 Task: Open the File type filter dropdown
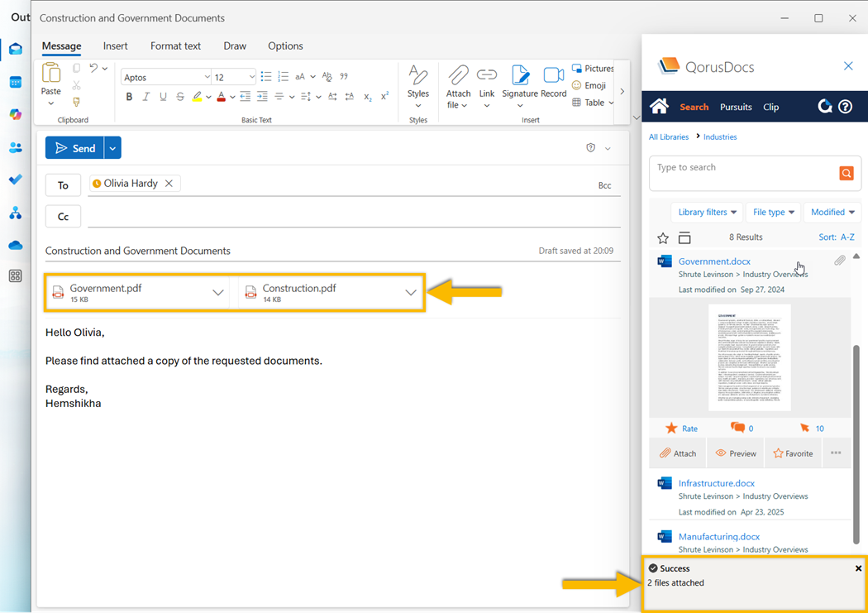tap(774, 213)
